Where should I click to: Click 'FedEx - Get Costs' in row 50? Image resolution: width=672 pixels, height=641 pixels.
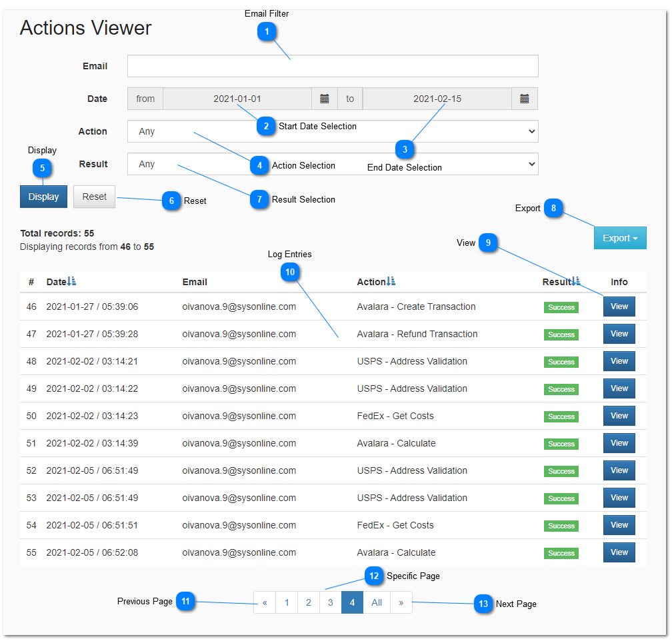coord(395,416)
